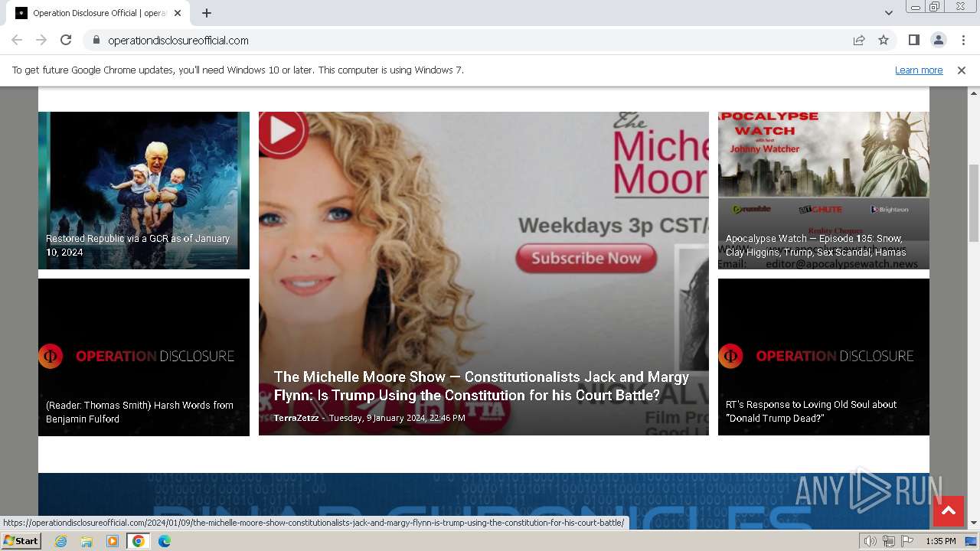The width and height of the screenshot is (980, 551).
Task: Jump back to top with red arrow button
Action: [x=949, y=511]
